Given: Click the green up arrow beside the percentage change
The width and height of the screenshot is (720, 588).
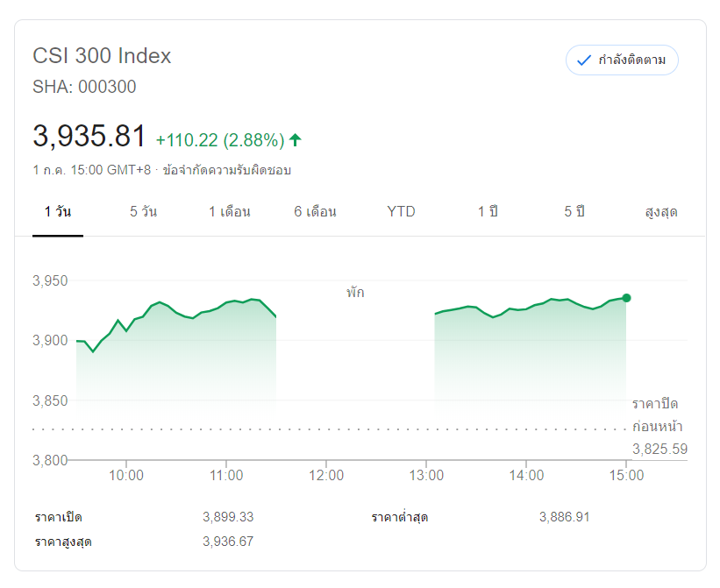Looking at the screenshot, I should [296, 139].
